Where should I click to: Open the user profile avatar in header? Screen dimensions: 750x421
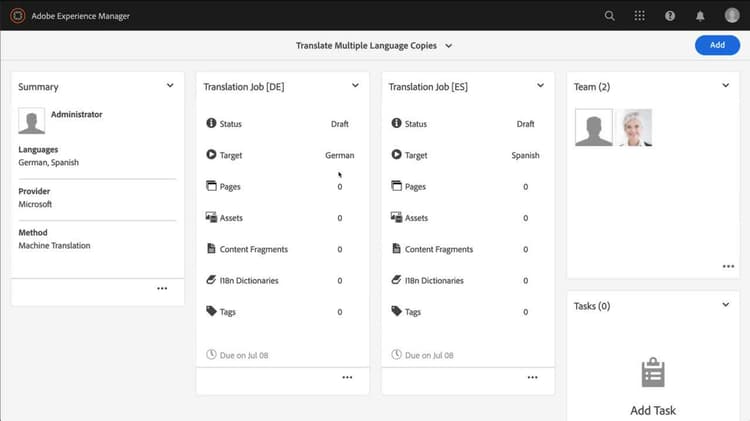click(732, 15)
